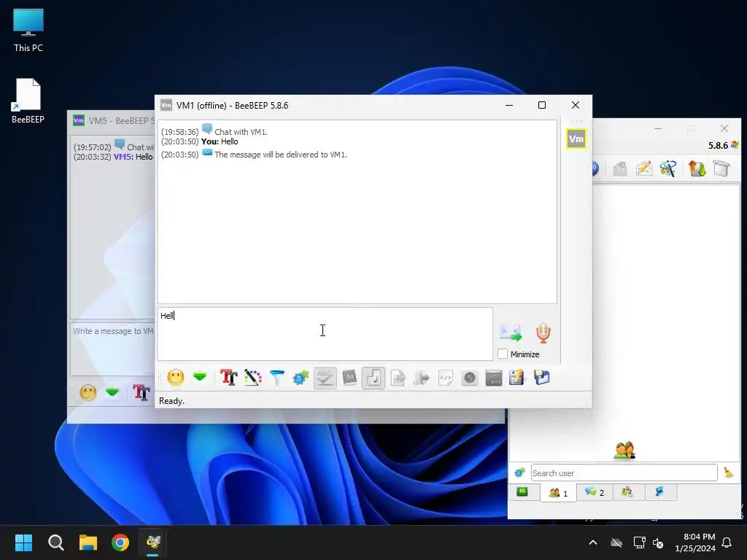Viewport: 747px width, 560px height.
Task: Toggle the word completer dictionary icon
Action: pos(349,378)
